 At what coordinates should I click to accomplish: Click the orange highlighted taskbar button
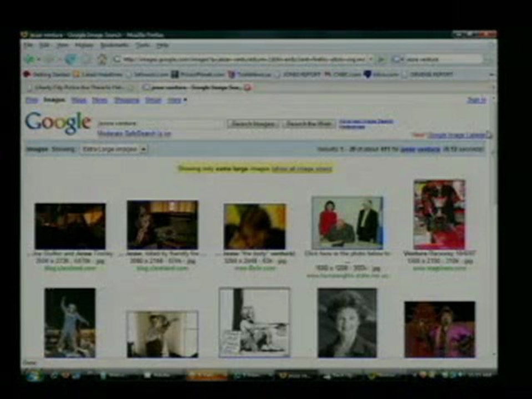(207, 375)
